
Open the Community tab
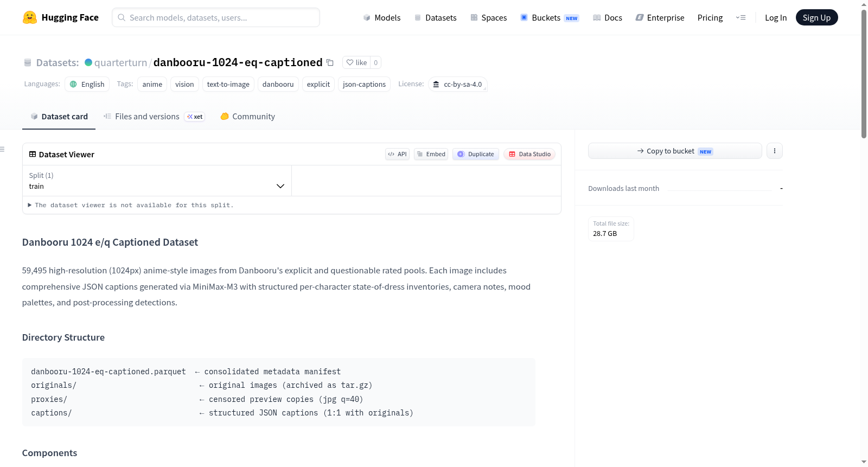pyautogui.click(x=248, y=116)
